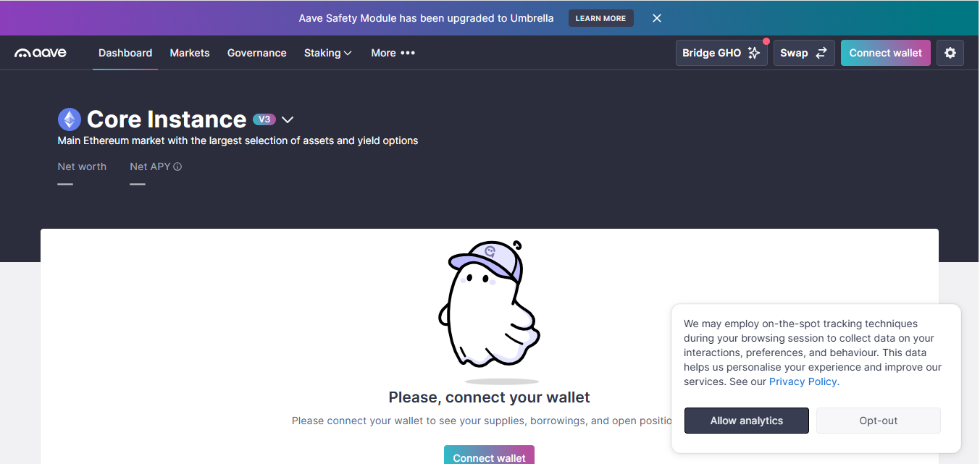
Task: Click the Core Instance heading
Action: click(x=167, y=119)
